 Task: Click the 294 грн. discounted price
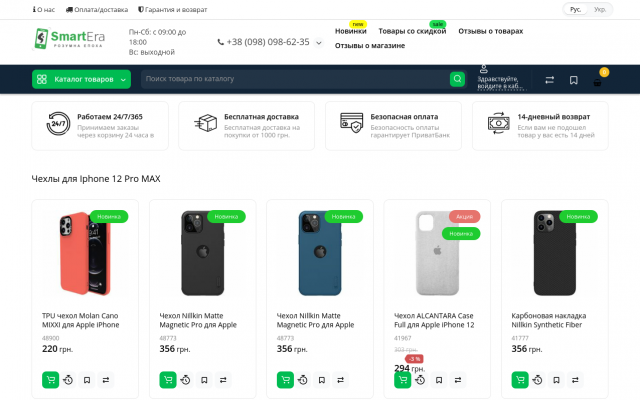(x=409, y=368)
